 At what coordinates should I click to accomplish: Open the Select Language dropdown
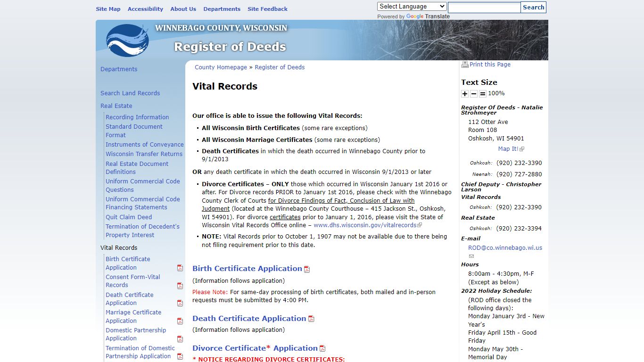(x=412, y=7)
